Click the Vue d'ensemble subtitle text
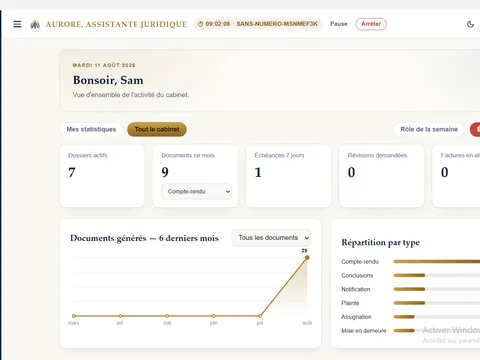This screenshot has width=480, height=360. 131,95
